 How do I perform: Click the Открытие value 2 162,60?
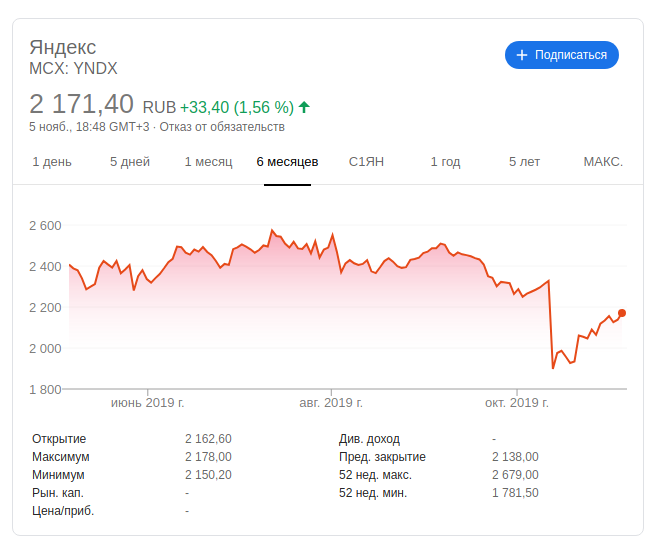pos(208,439)
